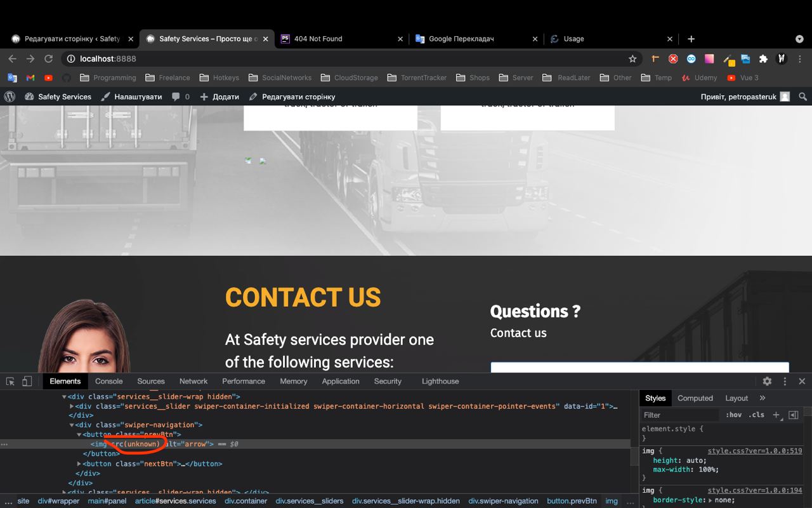The height and width of the screenshot is (508, 812).
Task: Switch to the 404 Not Found tab
Action: [341, 39]
